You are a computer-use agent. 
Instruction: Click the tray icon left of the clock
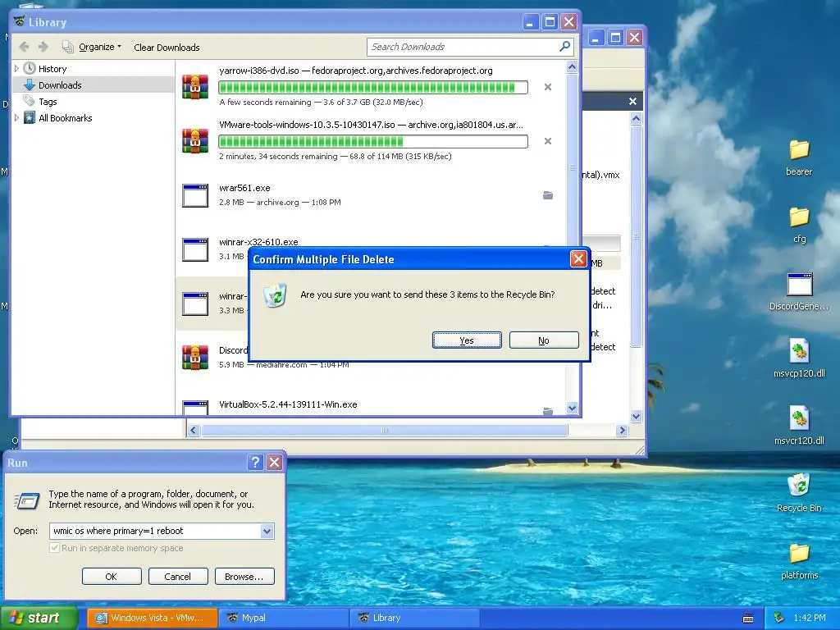(x=779, y=618)
